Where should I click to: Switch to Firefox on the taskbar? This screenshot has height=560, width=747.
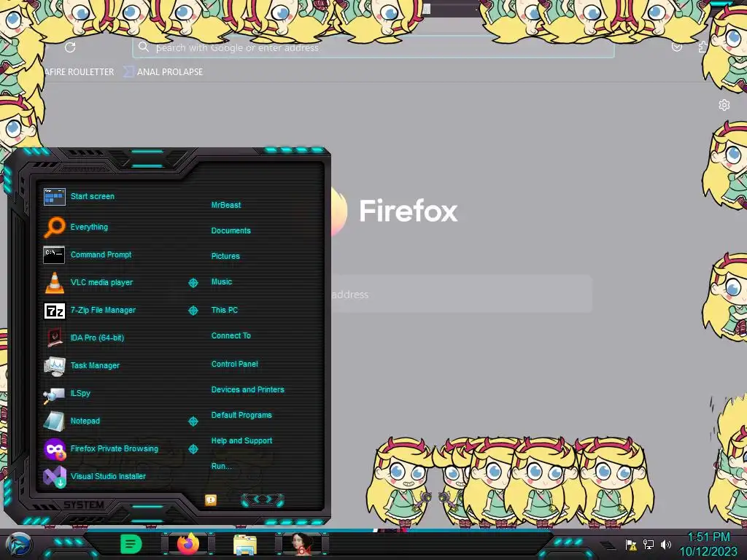(187, 544)
